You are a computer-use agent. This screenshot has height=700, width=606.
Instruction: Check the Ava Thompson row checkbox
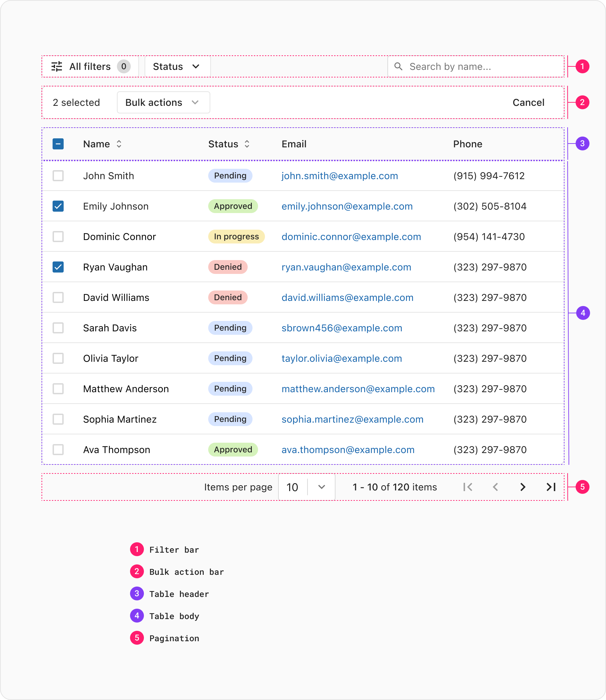58,450
